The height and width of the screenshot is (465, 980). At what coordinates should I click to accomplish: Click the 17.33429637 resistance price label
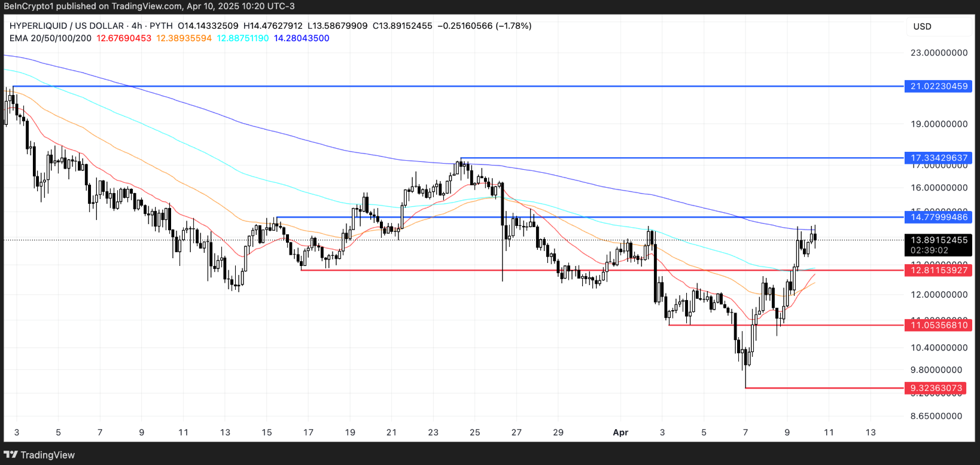click(938, 158)
